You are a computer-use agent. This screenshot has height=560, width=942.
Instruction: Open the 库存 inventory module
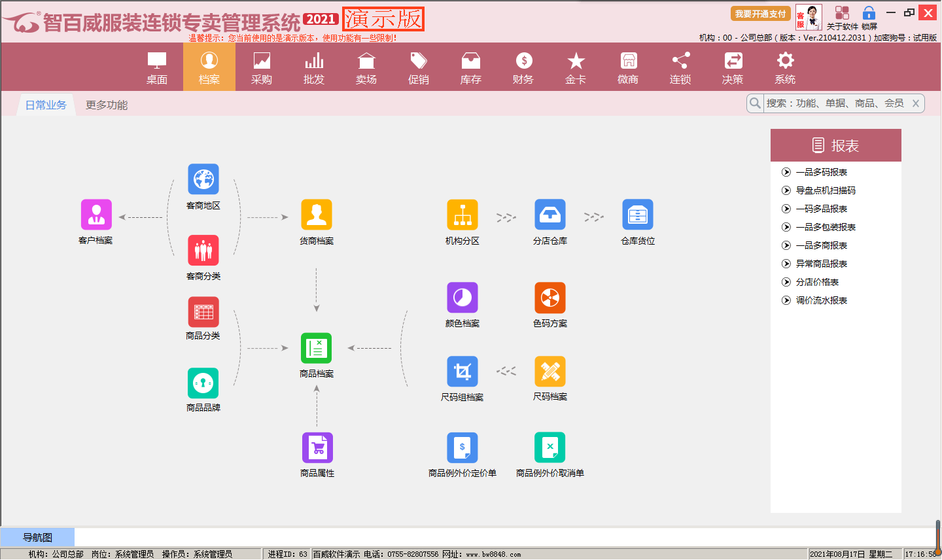click(x=471, y=68)
